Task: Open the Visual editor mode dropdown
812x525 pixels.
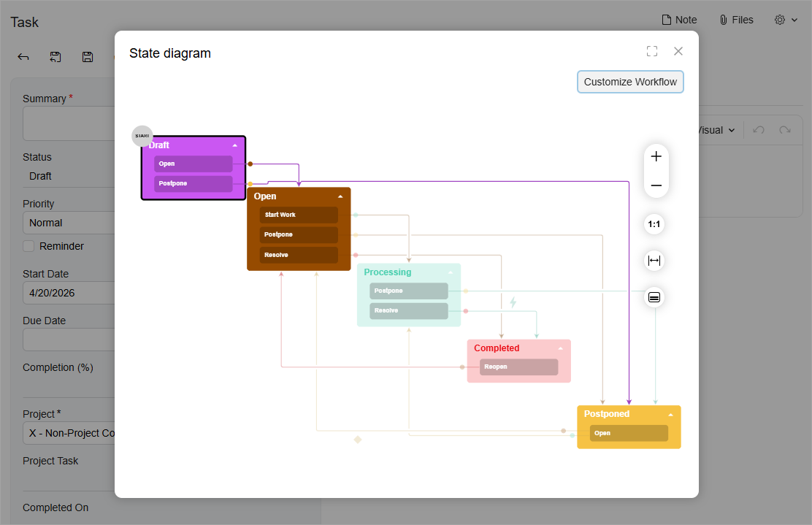Action: [717, 130]
